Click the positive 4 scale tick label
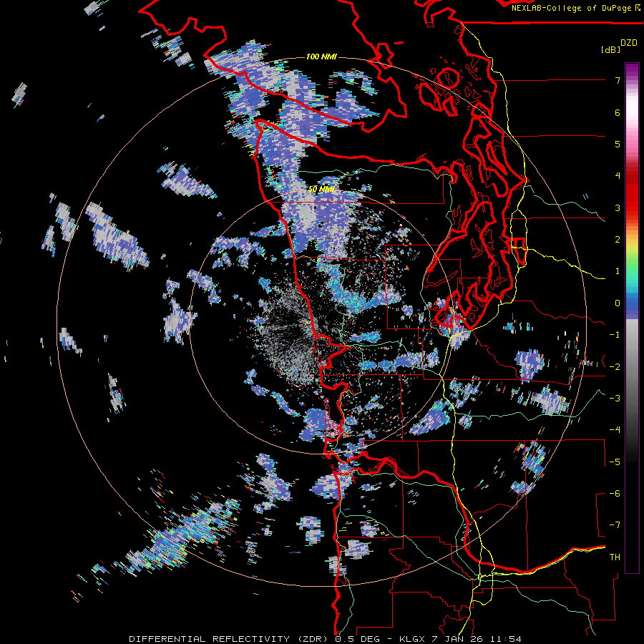The image size is (644, 644). pos(618,176)
